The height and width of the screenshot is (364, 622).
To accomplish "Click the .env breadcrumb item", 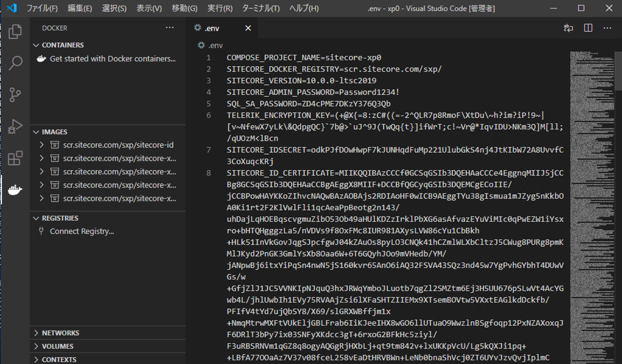I will (216, 45).
